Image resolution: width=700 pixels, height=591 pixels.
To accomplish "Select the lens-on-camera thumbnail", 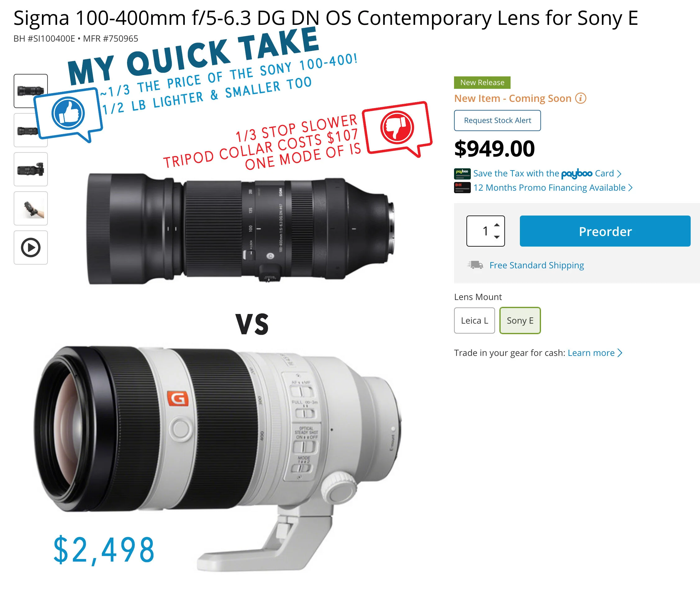I will [x=30, y=169].
